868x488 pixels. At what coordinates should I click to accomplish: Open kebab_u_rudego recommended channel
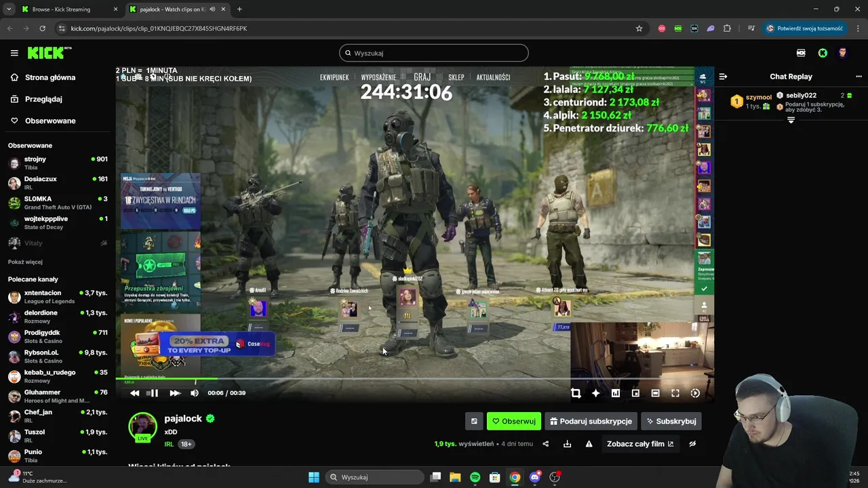pos(58,376)
